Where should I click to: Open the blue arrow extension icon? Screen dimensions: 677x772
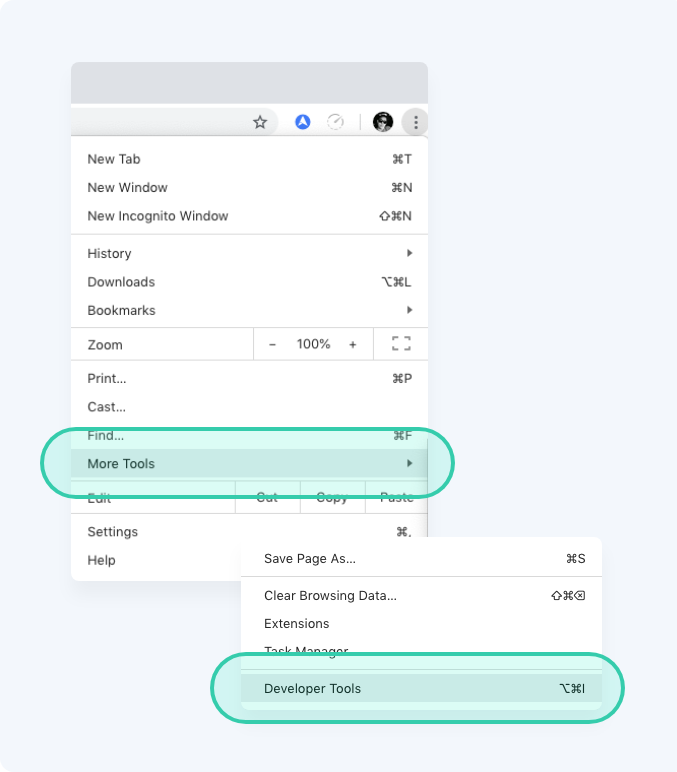point(302,122)
